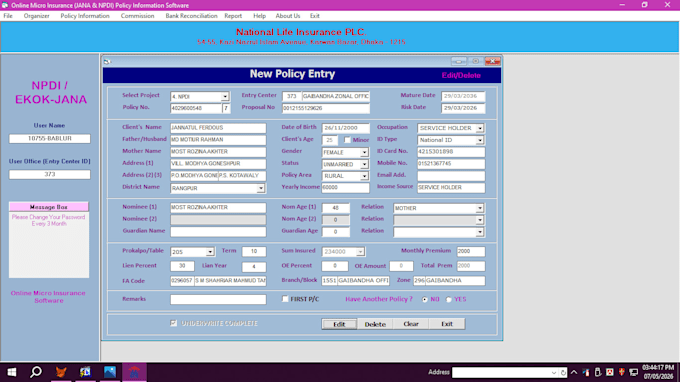Viewport: 680px width, 382px height.
Task: Expand the Gender dropdown
Action: click(x=364, y=153)
